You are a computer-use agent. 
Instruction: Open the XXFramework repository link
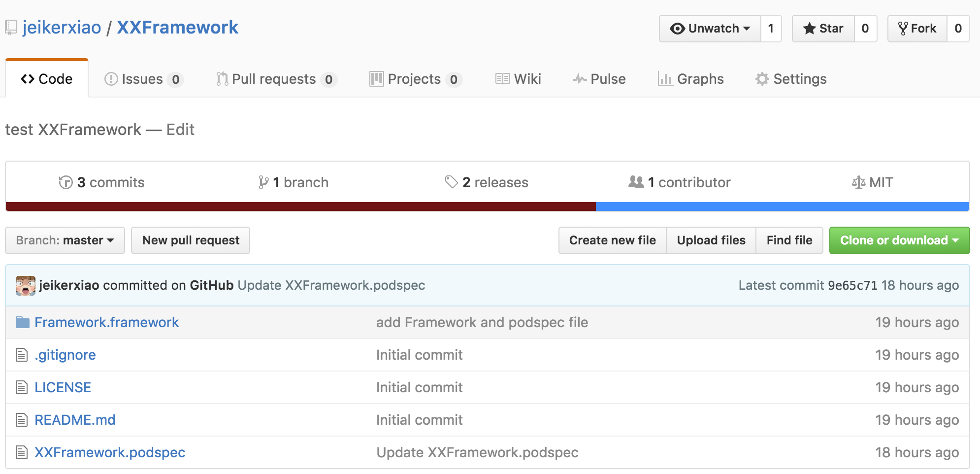tap(177, 28)
